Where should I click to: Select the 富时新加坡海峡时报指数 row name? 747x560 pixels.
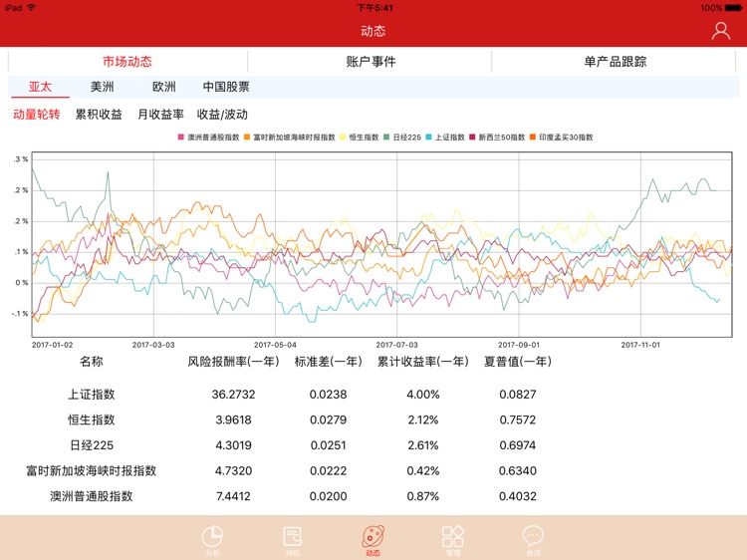pos(92,471)
